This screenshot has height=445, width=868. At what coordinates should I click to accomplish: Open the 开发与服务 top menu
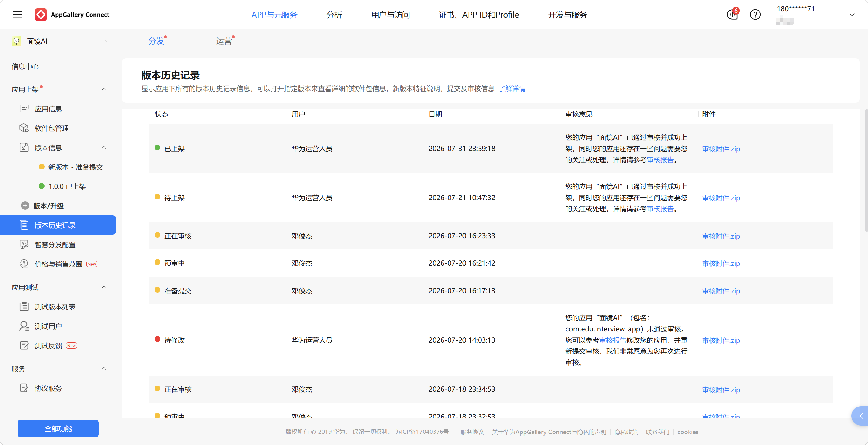point(567,15)
